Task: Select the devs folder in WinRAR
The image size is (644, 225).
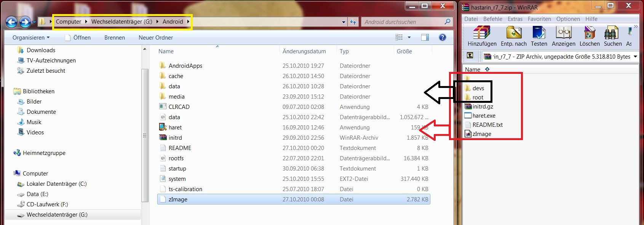Action: pos(474,88)
